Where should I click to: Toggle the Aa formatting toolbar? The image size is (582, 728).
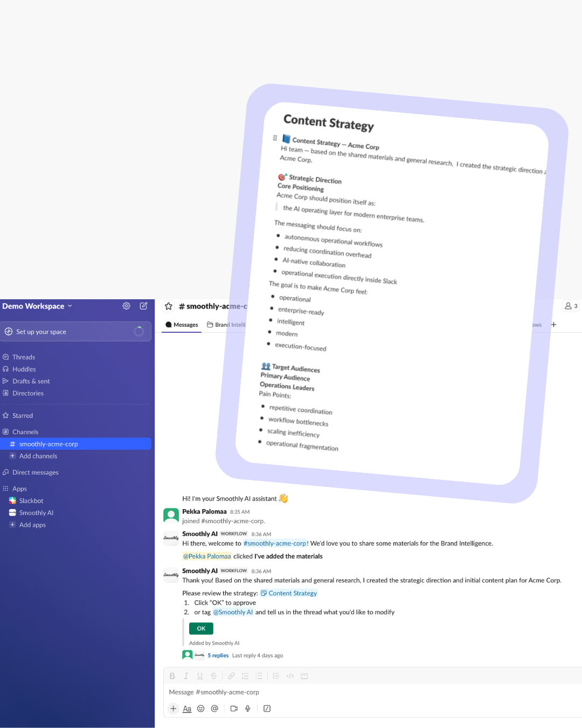click(x=187, y=709)
